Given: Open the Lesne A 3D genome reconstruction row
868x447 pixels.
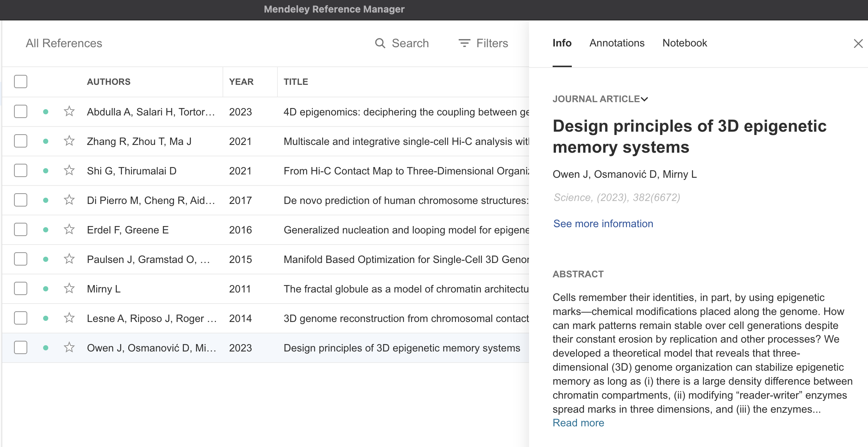Looking at the screenshot, I should (405, 318).
